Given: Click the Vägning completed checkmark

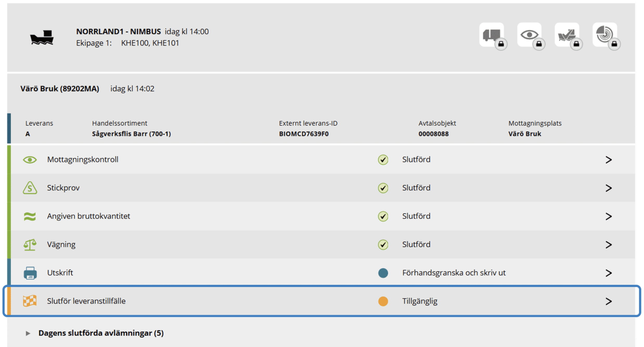Looking at the screenshot, I should (x=383, y=245).
